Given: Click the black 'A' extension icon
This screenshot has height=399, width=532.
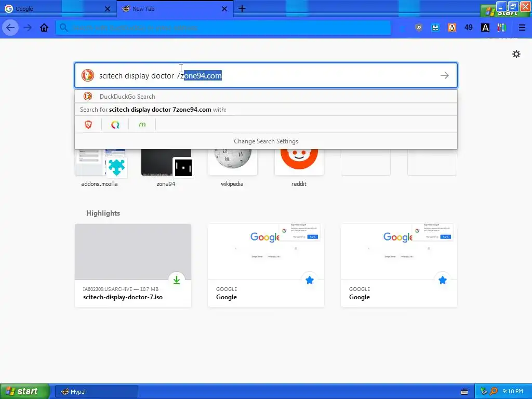Looking at the screenshot, I should click(485, 28).
